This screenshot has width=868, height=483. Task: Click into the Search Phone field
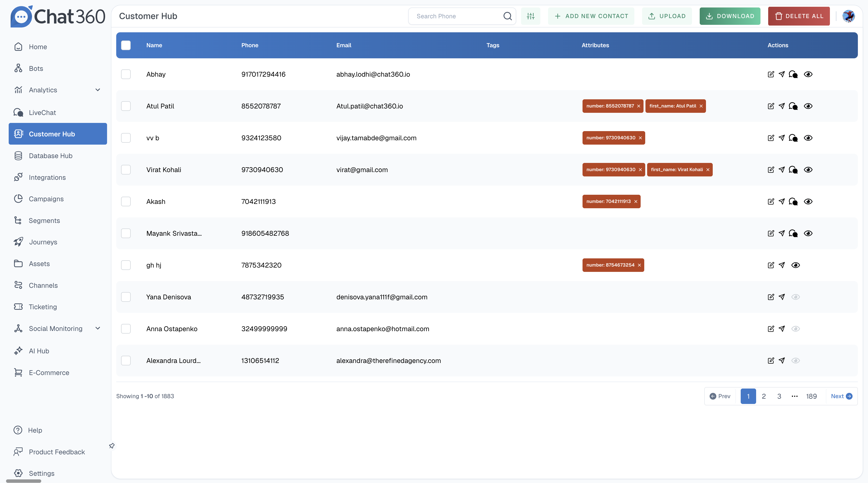pyautogui.click(x=457, y=16)
